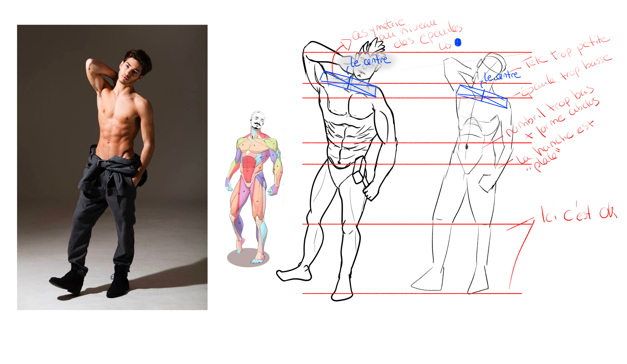The width and height of the screenshot is (627, 364).
Task: Click the solid blue dot near the arrow
Action: click(x=458, y=43)
